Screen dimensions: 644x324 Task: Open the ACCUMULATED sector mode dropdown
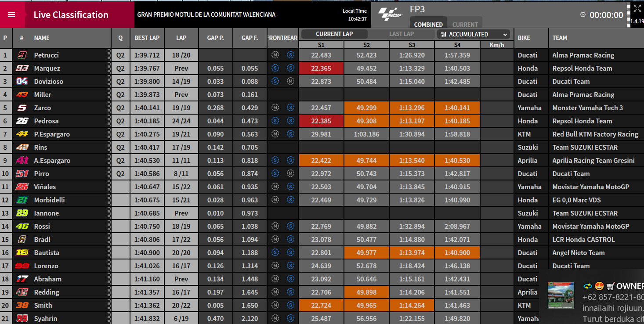coord(474,34)
